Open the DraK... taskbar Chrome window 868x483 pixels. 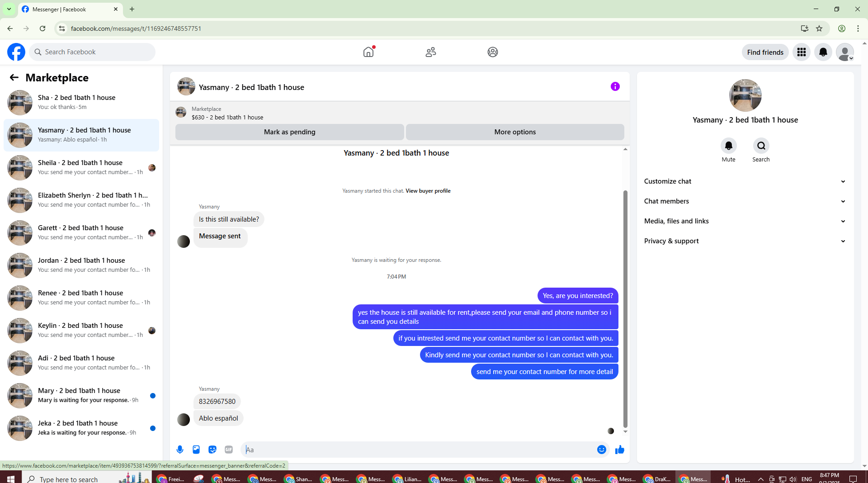(657, 479)
